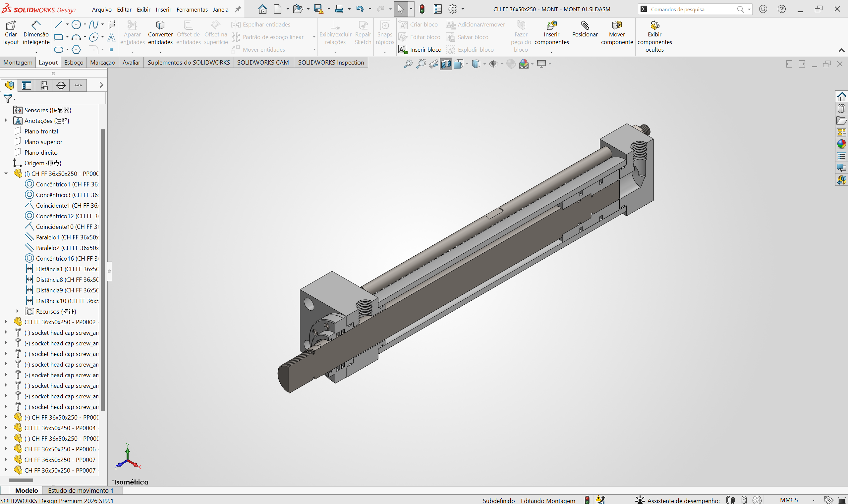Screen dimensions: 848x504
Task: Click the Modelo bottom tab
Action: tap(27, 490)
